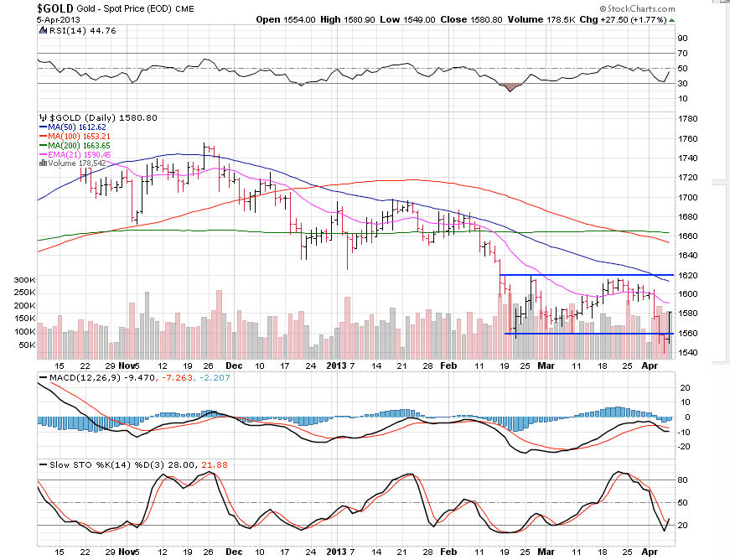730x560 pixels.
Task: Click the upper blue resistance line at 1620
Action: [587, 275]
